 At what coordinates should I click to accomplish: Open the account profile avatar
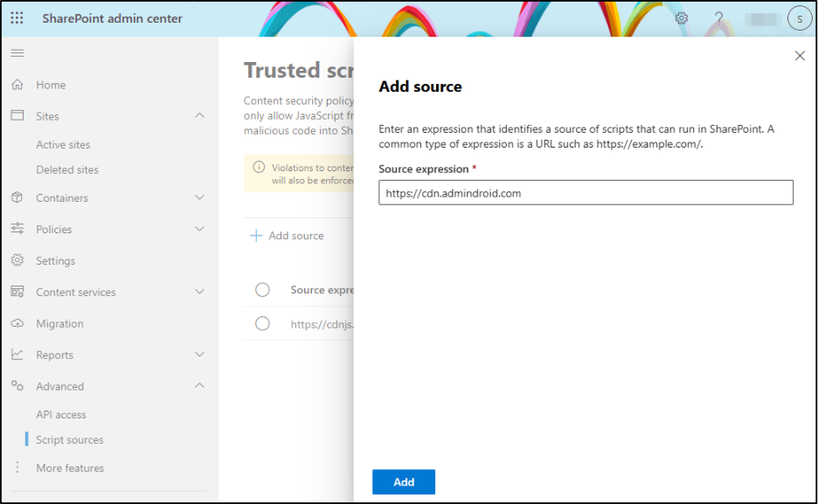coord(799,18)
